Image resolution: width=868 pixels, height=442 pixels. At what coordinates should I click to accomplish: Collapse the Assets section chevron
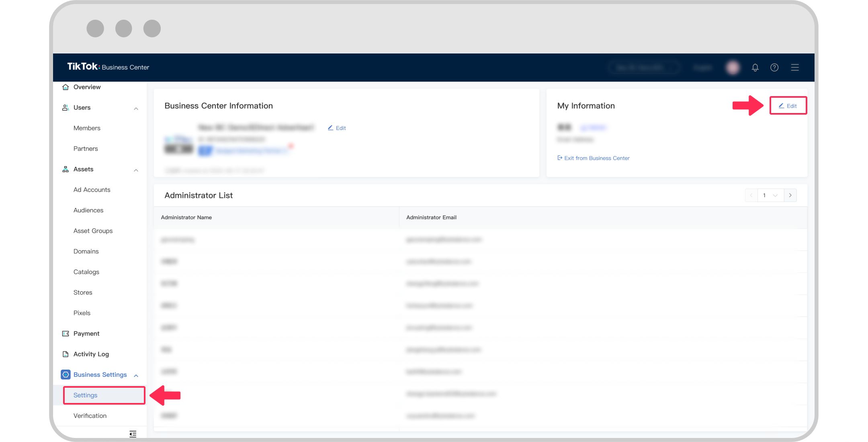tap(136, 169)
